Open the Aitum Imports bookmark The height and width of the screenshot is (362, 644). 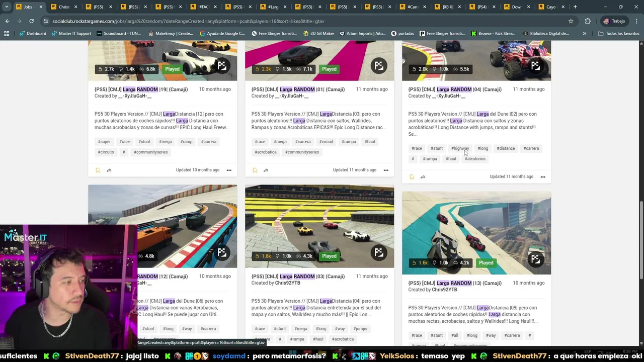coord(362,33)
